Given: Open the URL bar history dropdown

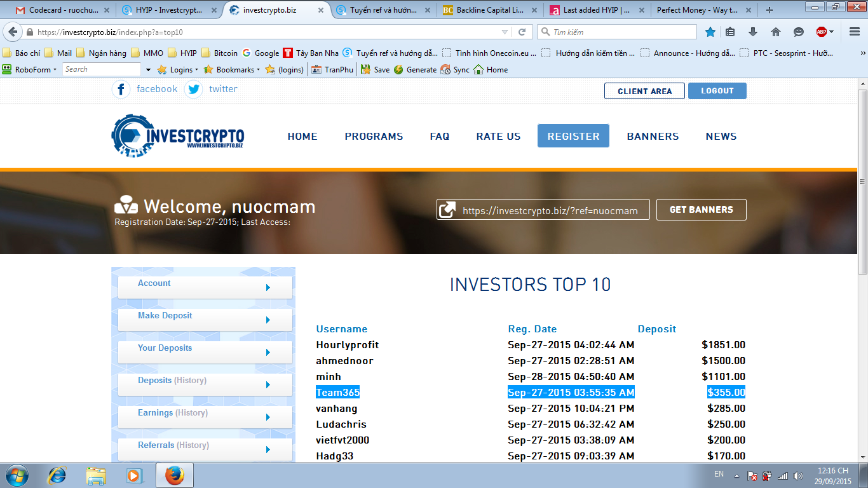Looking at the screenshot, I should 505,32.
